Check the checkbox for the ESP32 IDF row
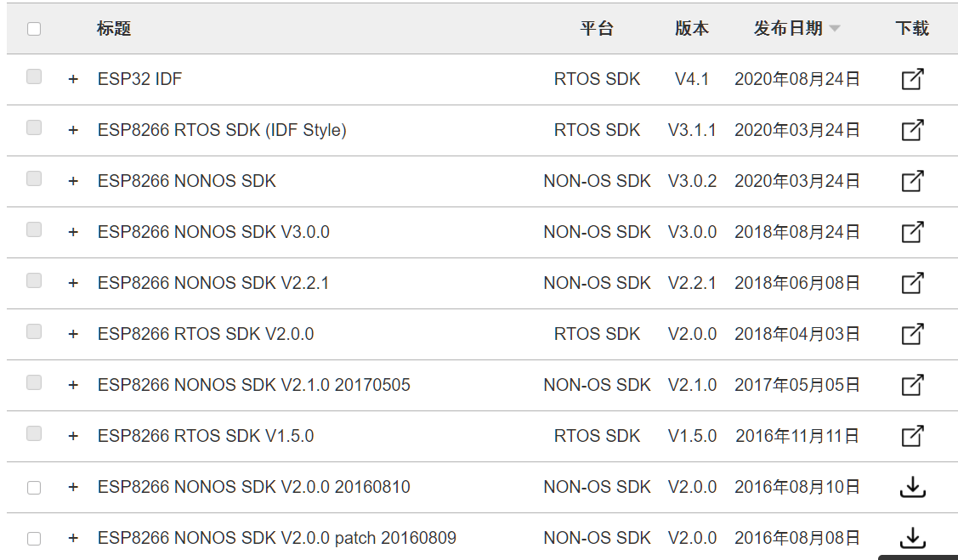This screenshot has width=958, height=560. tap(32, 76)
